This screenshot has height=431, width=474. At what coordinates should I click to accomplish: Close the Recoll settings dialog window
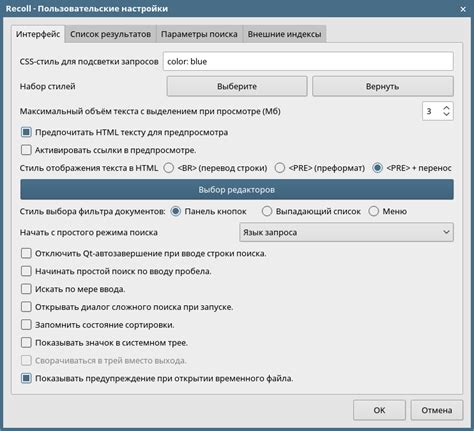[463, 9]
